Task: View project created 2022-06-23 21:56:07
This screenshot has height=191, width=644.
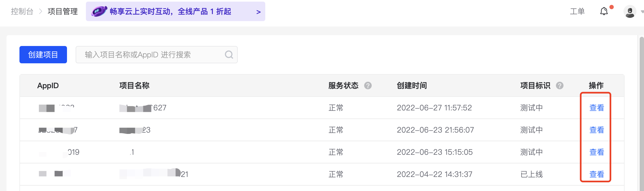Action: [596, 130]
